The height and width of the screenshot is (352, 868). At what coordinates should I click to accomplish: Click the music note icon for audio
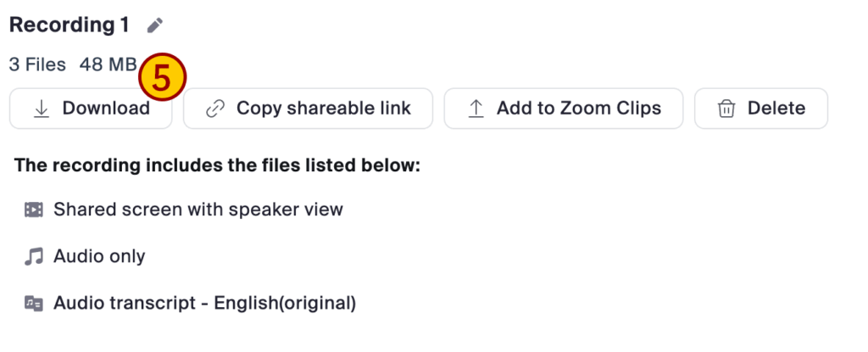(x=34, y=256)
